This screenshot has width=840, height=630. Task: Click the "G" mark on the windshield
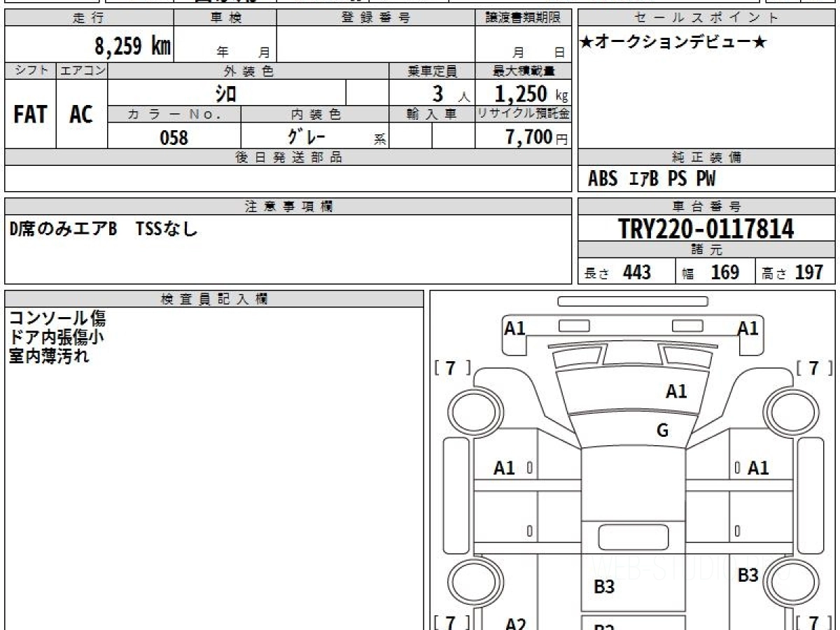[x=662, y=430]
